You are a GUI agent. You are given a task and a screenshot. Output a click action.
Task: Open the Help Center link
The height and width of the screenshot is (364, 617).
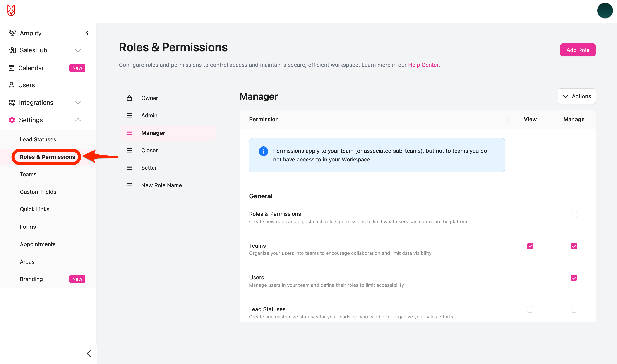pos(423,65)
